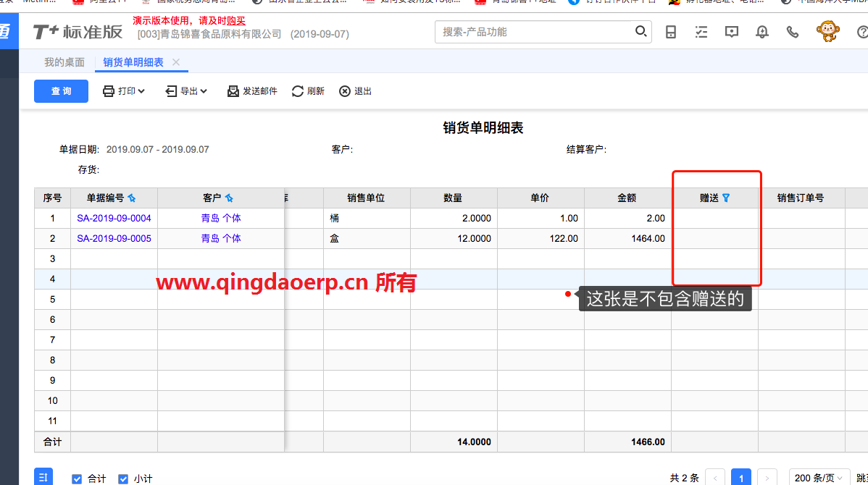The width and height of the screenshot is (868, 485).
Task: Click the phone support icon
Action: tap(793, 32)
